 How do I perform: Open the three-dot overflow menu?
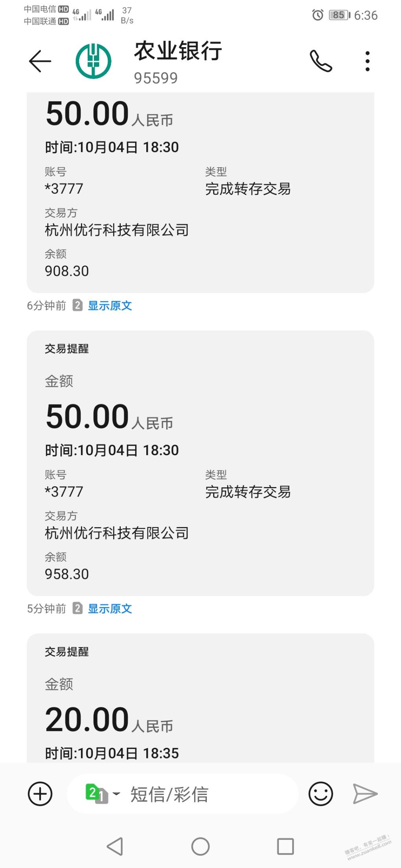(367, 61)
